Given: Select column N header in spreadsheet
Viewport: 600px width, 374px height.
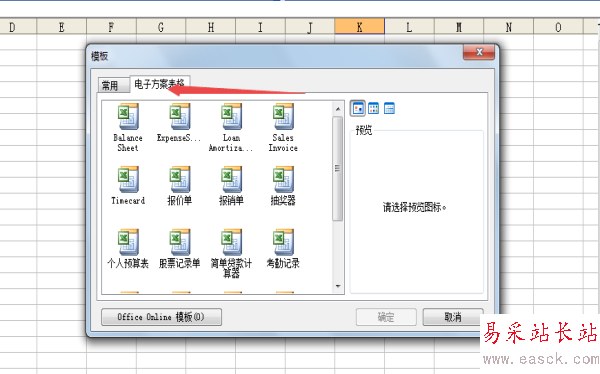Looking at the screenshot, I should [x=509, y=27].
